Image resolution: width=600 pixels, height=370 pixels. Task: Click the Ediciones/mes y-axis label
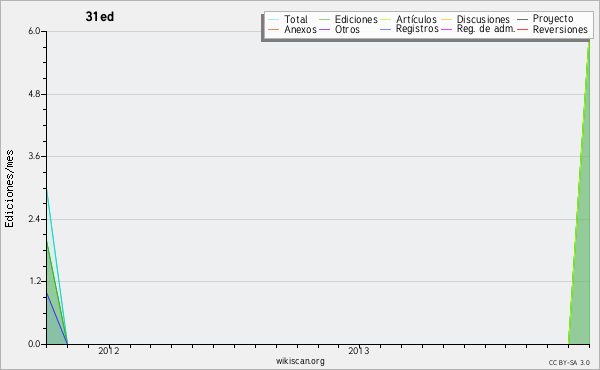point(9,189)
